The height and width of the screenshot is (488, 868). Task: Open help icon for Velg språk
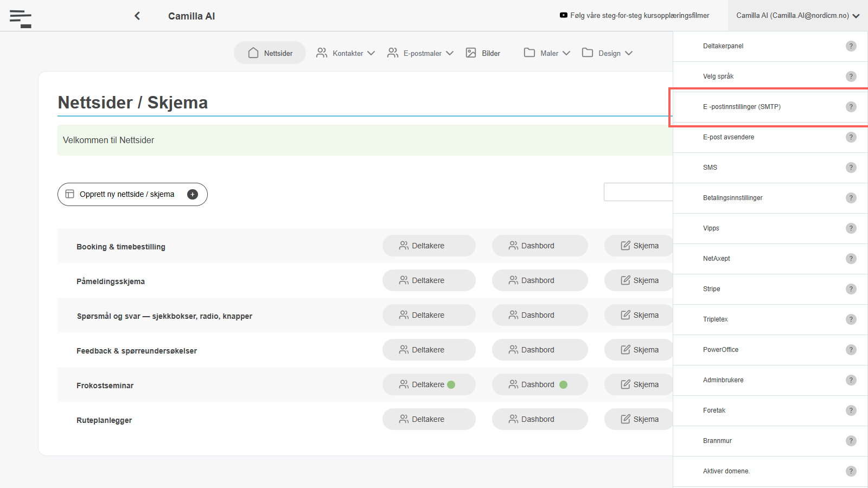(851, 76)
